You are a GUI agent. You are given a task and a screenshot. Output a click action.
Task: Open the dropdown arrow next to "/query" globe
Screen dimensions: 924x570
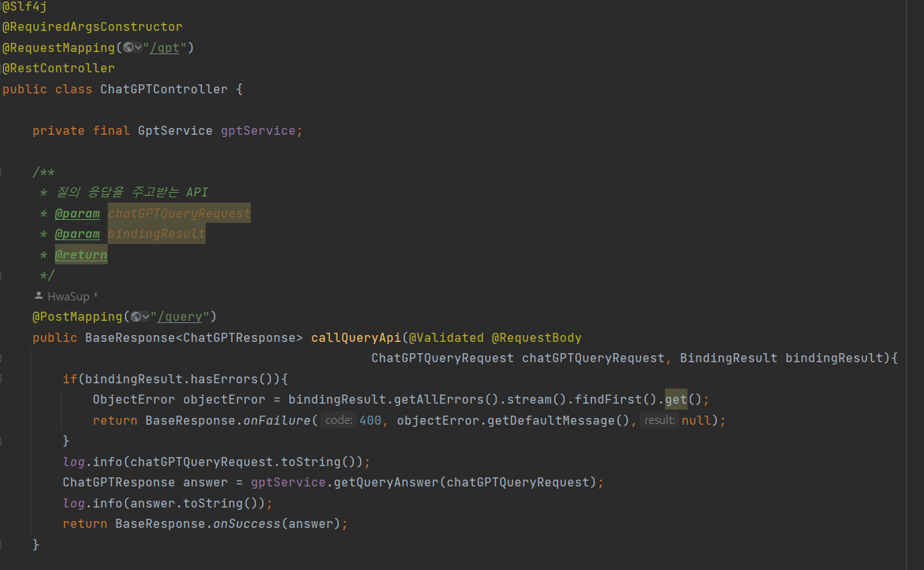pos(145,316)
